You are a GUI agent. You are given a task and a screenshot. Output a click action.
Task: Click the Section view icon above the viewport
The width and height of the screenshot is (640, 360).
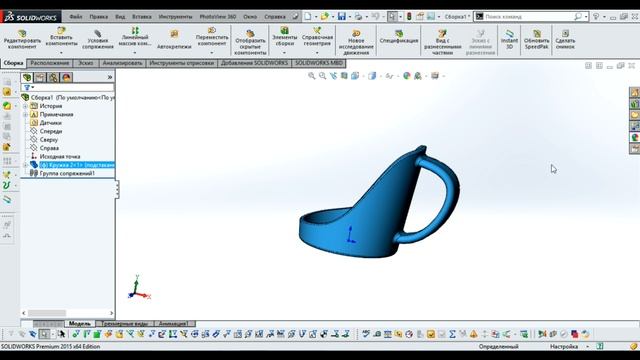(x=344, y=76)
